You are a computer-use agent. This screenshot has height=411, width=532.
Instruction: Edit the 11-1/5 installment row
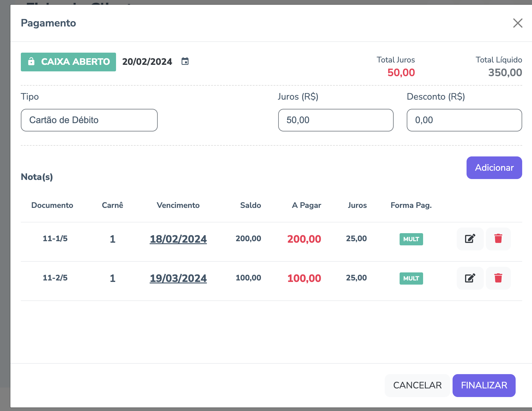(470, 239)
